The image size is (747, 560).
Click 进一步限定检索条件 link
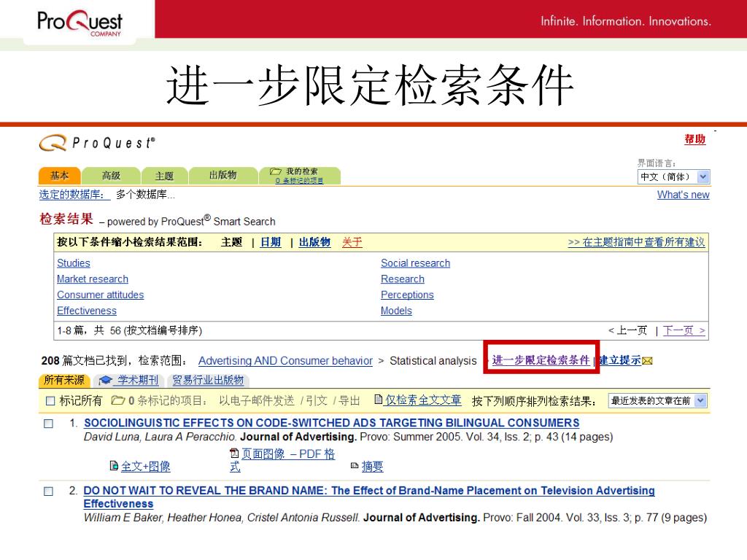click(541, 360)
